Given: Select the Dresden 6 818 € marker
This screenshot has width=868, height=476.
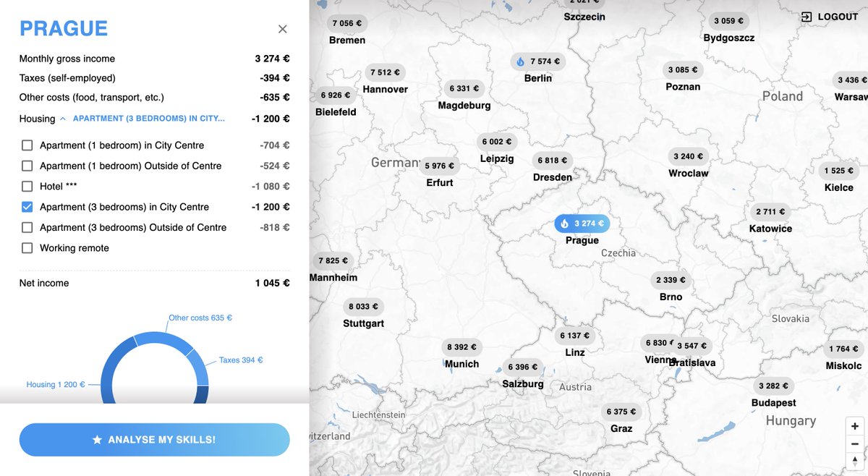Looking at the screenshot, I should 553,161.
